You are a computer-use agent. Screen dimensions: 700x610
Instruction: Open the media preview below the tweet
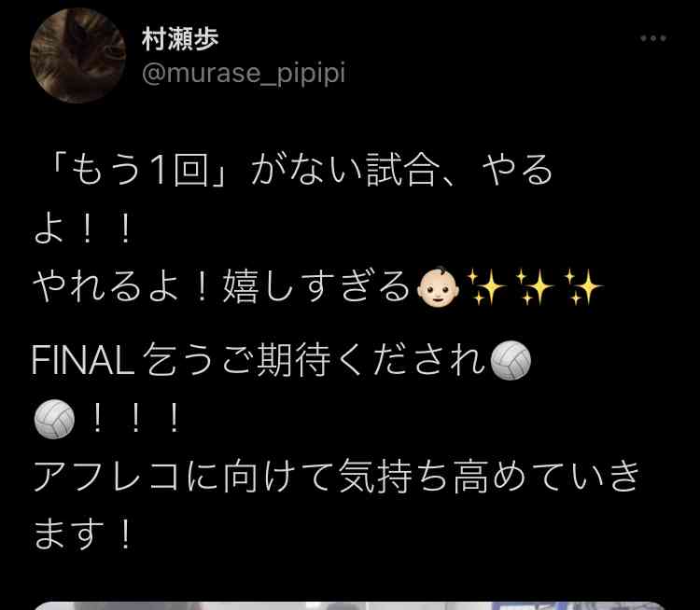pyautogui.click(x=350, y=605)
